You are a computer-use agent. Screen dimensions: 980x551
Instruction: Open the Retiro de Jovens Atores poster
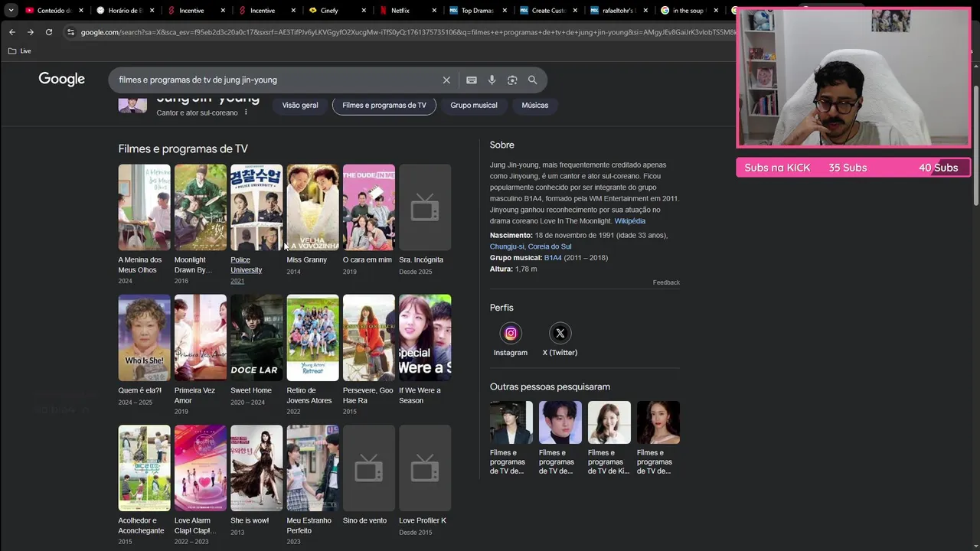[x=312, y=337]
